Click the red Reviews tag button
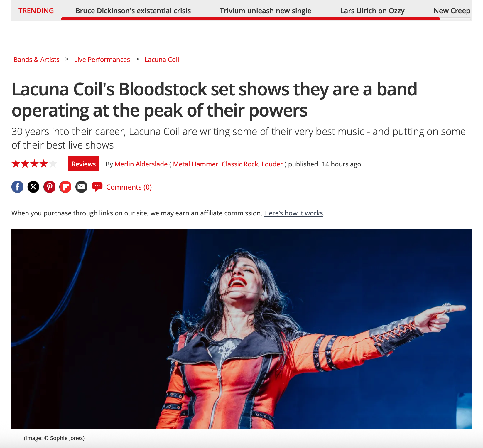 [84, 164]
